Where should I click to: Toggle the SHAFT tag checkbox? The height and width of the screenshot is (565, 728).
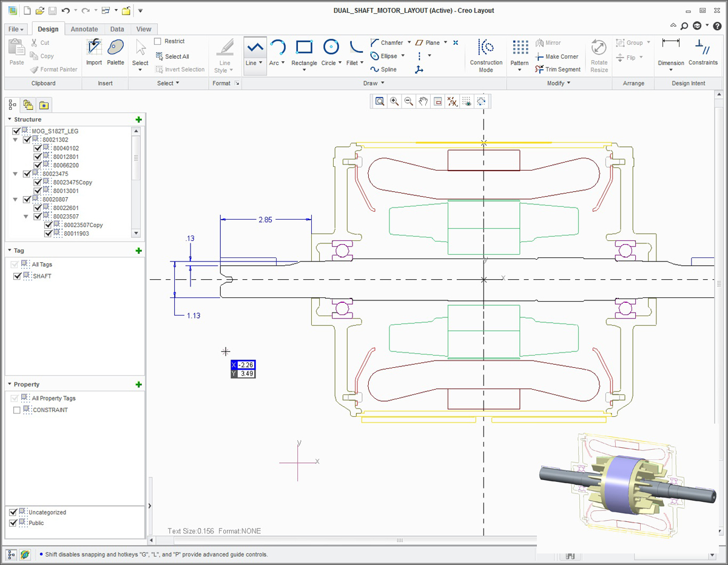pyautogui.click(x=17, y=276)
